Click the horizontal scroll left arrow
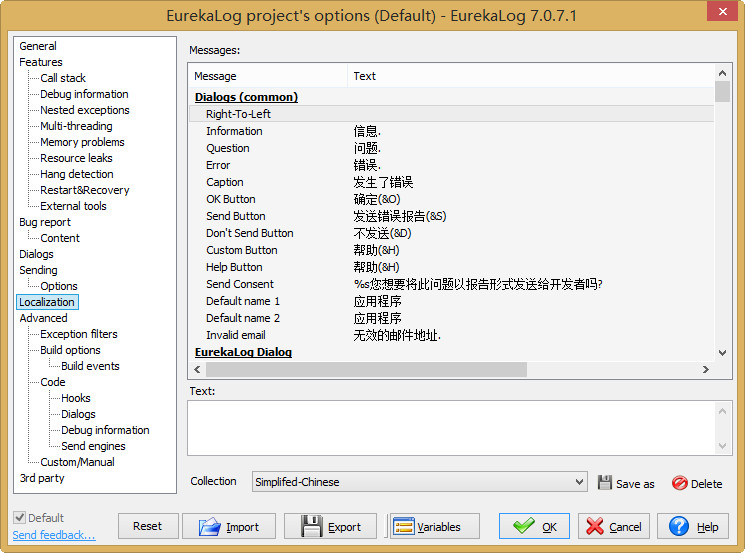Screen dimensions: 745x553 [197, 370]
